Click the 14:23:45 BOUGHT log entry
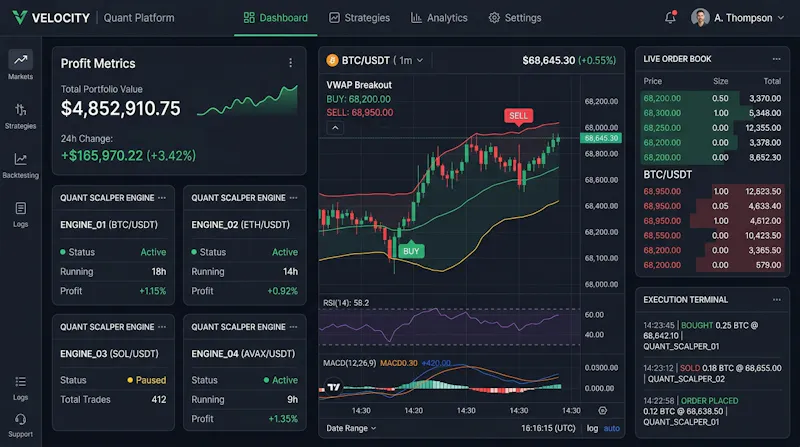Image resolution: width=800 pixels, height=447 pixels. tap(712, 336)
